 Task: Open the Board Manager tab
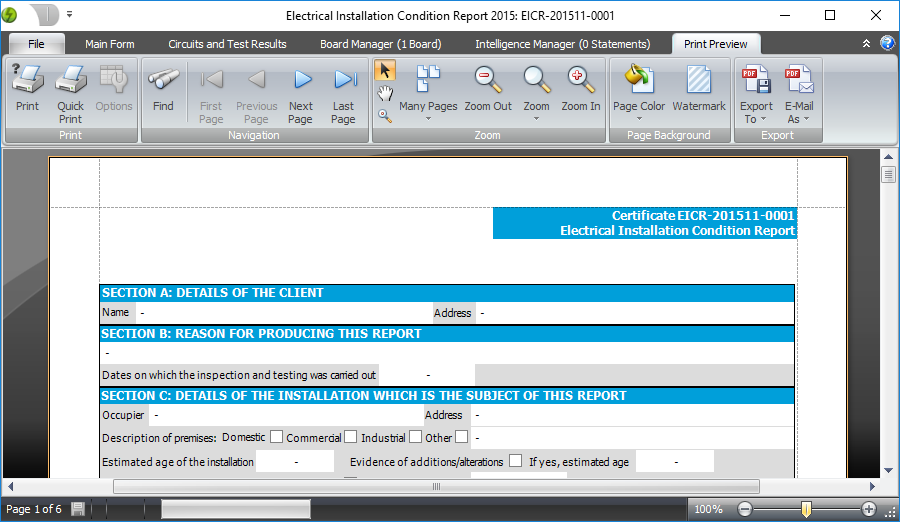(x=379, y=44)
